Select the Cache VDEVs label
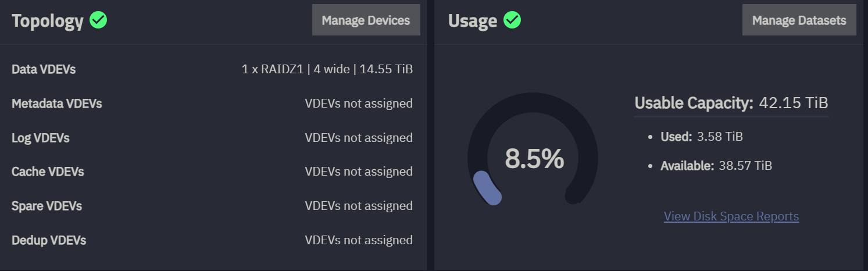The width and height of the screenshot is (868, 271). [x=48, y=172]
